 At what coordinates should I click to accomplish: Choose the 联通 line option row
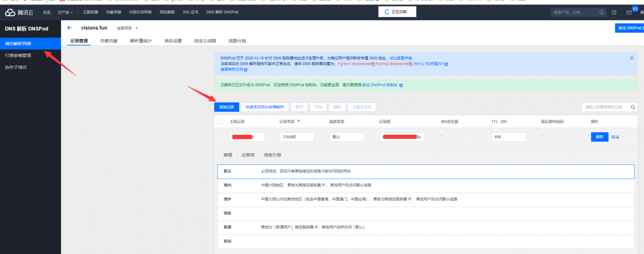click(426, 227)
